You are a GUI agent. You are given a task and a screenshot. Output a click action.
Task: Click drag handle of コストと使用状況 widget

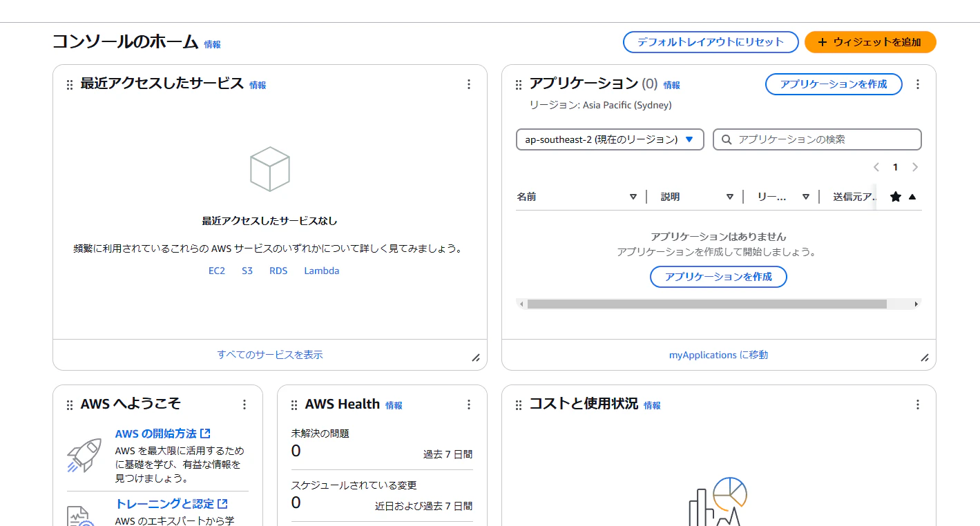point(518,405)
